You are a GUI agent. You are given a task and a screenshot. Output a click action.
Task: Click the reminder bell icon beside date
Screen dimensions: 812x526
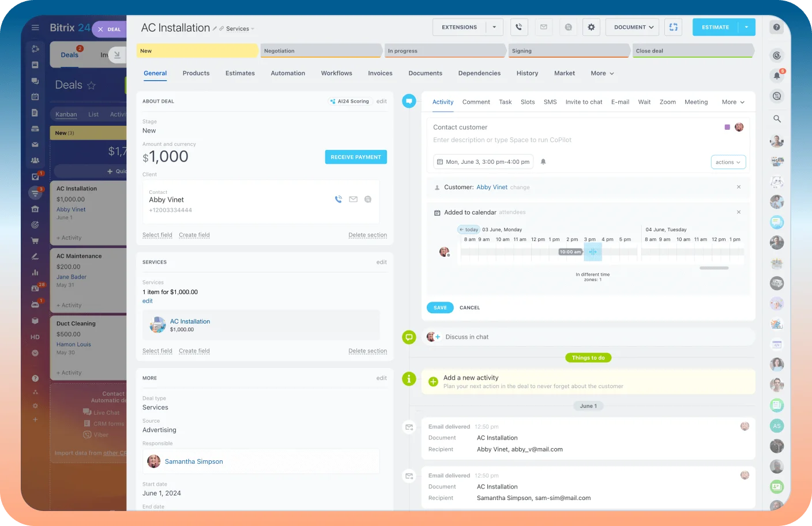543,162
